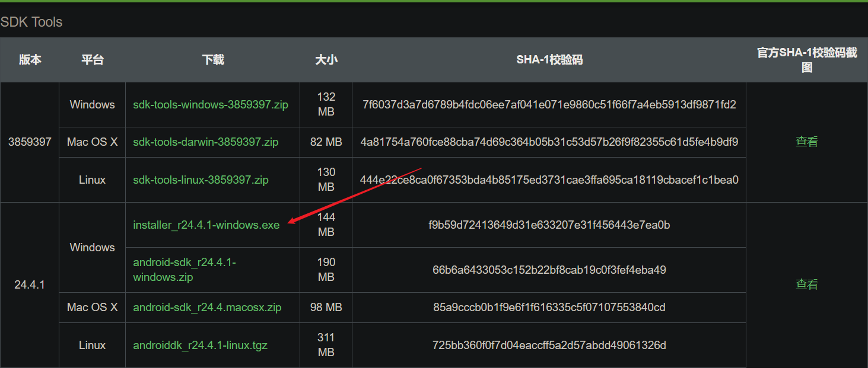Click the 311 MB size cell
The image size is (868, 368).
tap(326, 345)
